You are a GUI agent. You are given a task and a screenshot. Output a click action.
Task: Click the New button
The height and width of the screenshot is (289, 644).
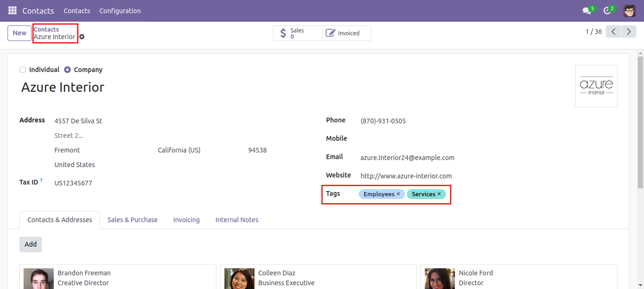19,33
